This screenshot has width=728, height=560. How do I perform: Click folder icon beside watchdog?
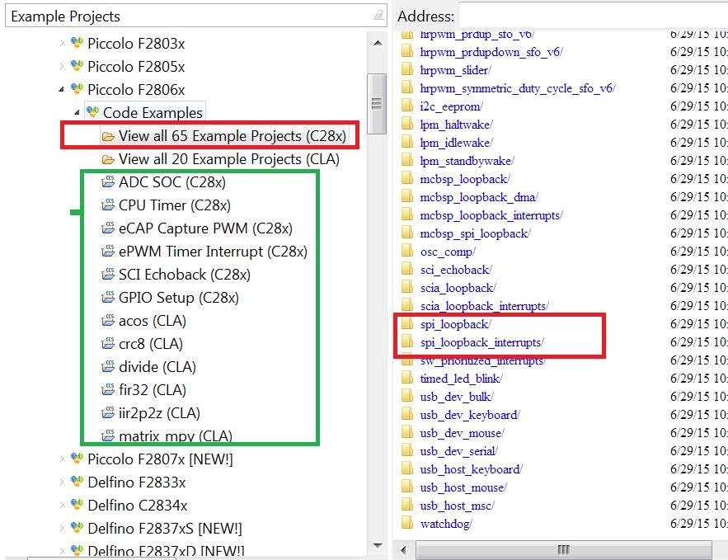[407, 524]
